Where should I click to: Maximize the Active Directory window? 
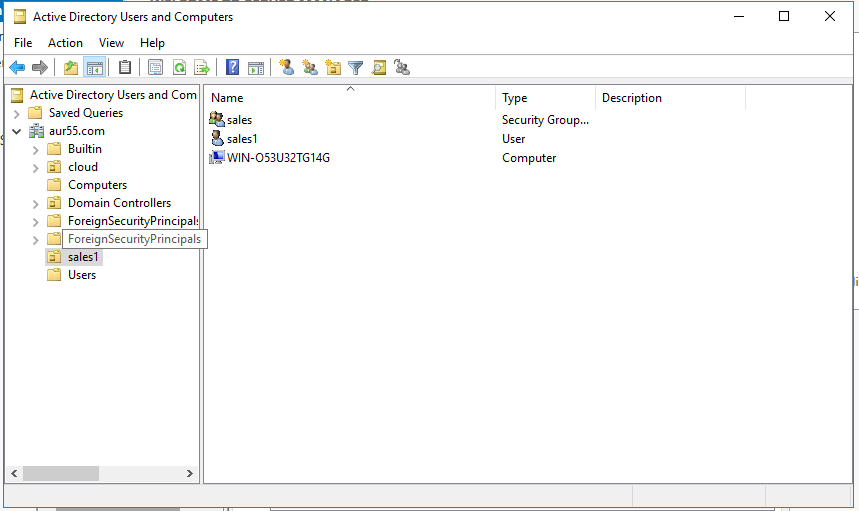coord(784,16)
